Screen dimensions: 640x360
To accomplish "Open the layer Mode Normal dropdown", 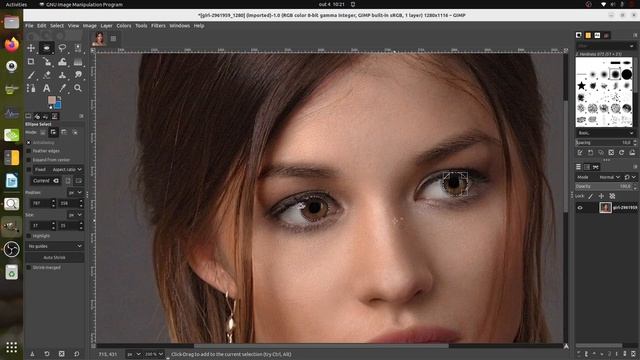I will [609, 177].
